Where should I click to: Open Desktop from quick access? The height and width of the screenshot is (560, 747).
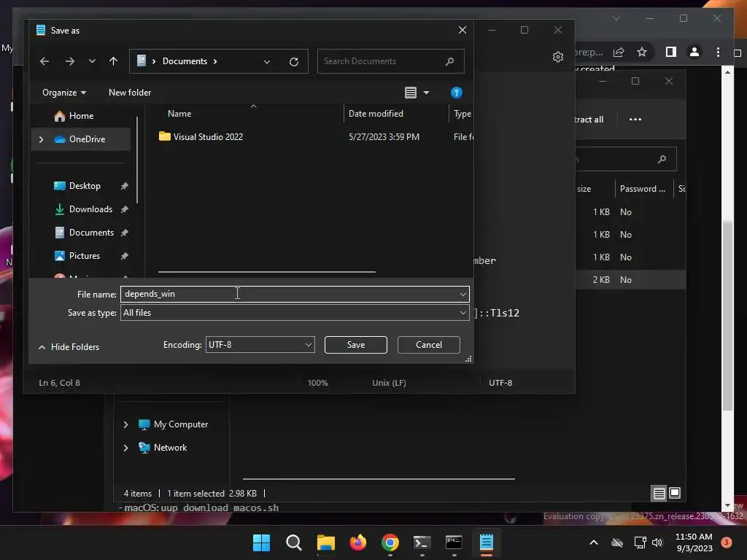coord(85,186)
